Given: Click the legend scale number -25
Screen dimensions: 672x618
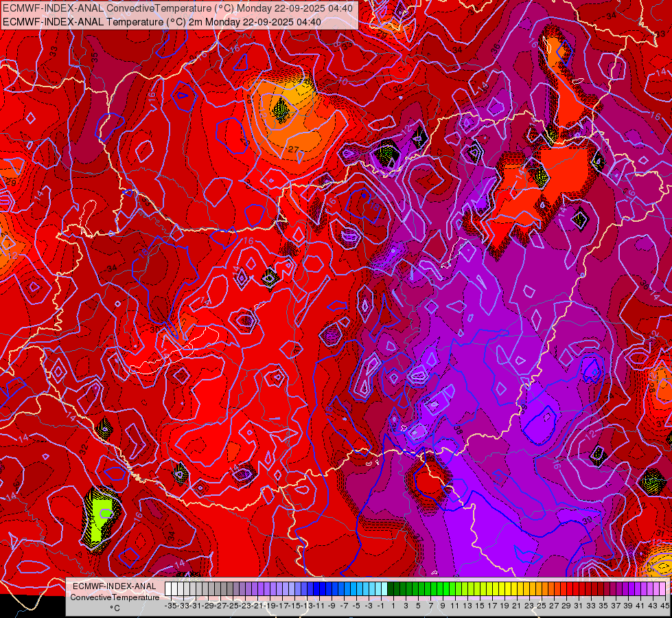Looking at the screenshot, I should [233, 606].
